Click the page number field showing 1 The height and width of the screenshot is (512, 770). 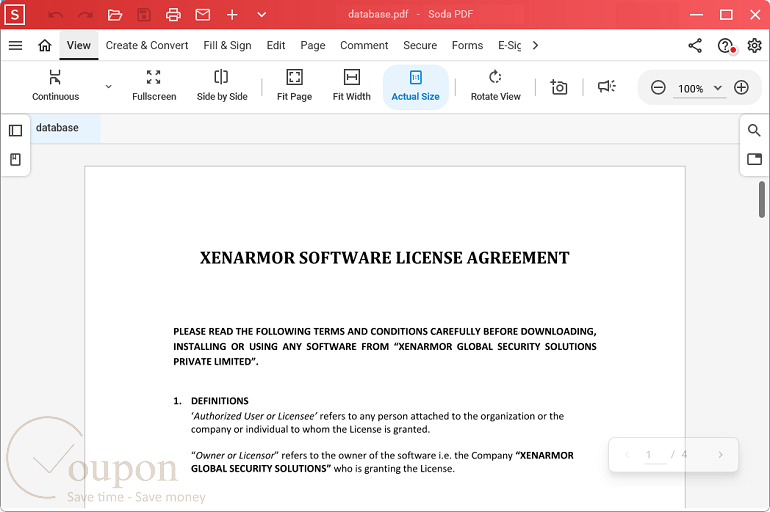pyautogui.click(x=655, y=455)
